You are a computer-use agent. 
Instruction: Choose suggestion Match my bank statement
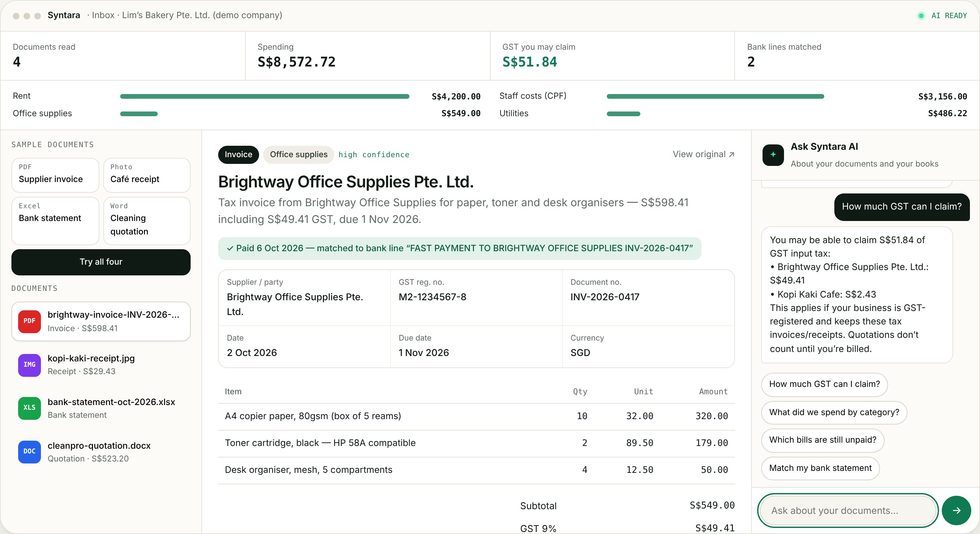click(820, 468)
